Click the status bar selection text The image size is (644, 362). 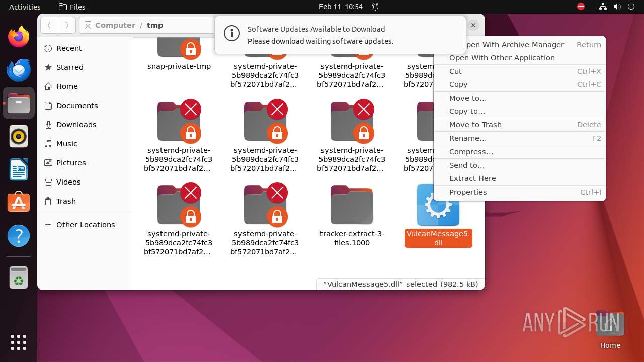[400, 284]
